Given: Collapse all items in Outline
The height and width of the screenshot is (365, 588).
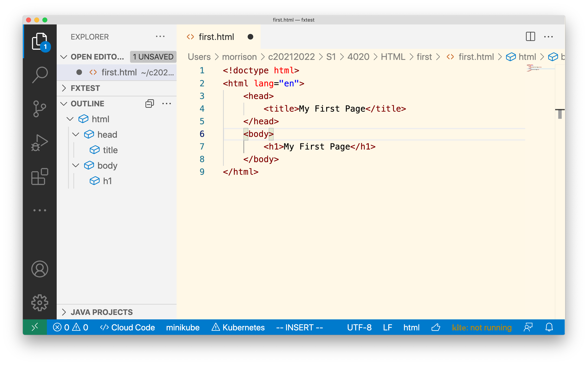Looking at the screenshot, I should click(150, 103).
